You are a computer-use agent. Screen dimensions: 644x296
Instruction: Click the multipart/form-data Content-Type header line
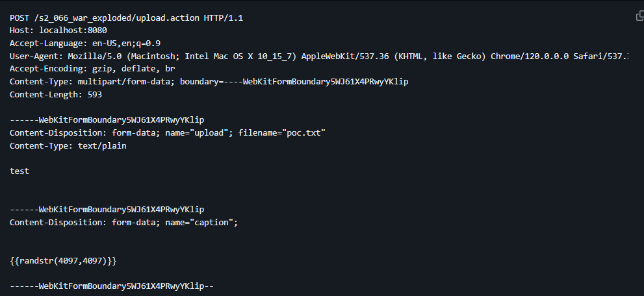[209, 81]
